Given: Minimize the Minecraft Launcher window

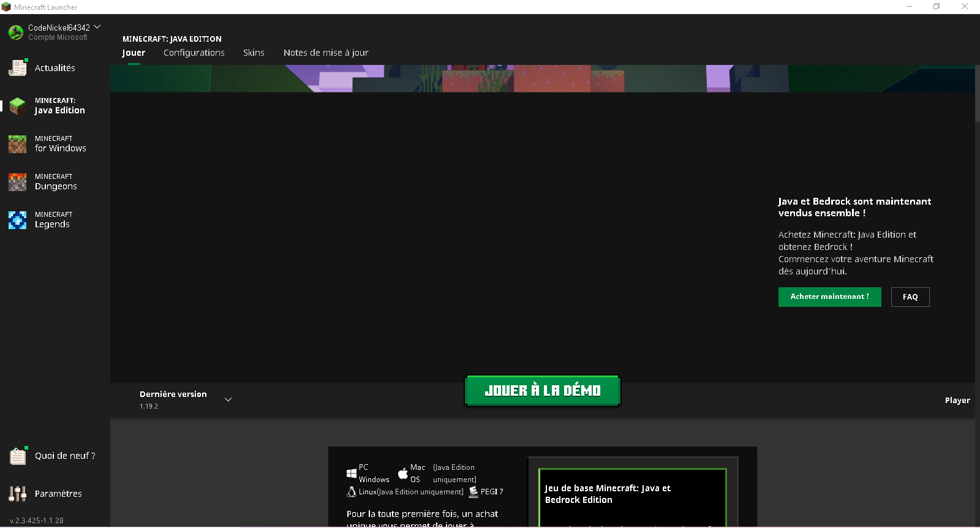Looking at the screenshot, I should 909,7.
